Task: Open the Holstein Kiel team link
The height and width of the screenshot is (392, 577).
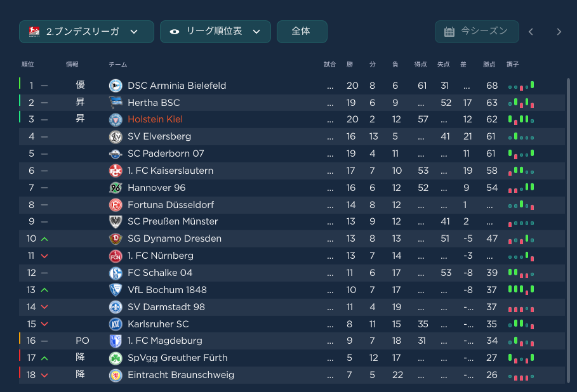Action: pos(155,119)
